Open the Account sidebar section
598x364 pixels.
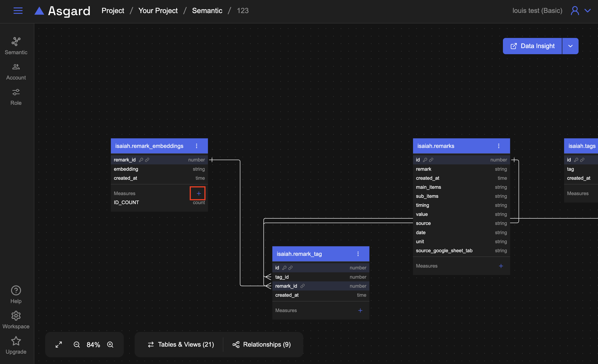[16, 67]
